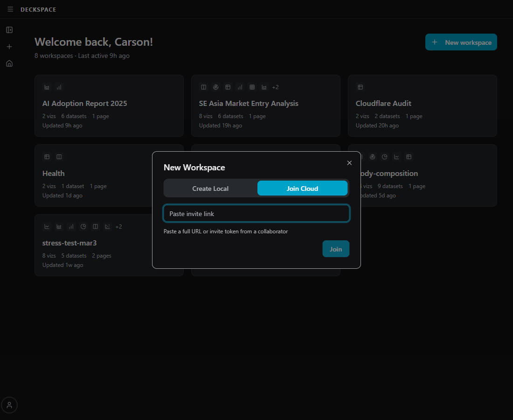Screen dimensions: 513x420
Task: Select the area chart icon on AI Adoption Report 2025
Action: tap(47, 87)
